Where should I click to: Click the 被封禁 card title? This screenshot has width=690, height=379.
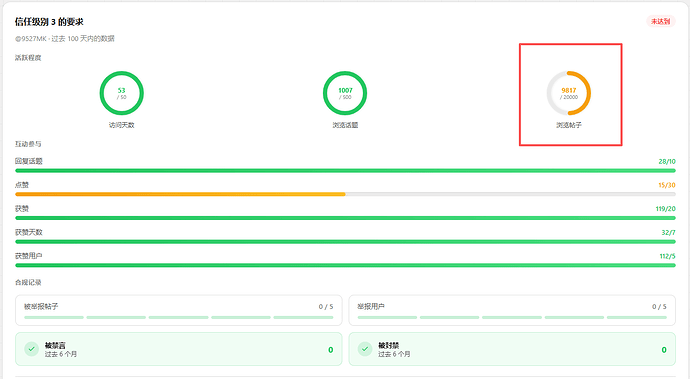point(389,346)
